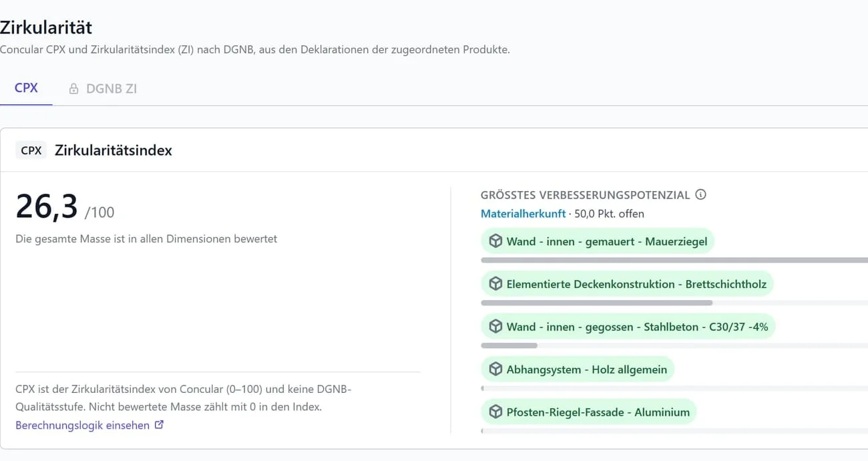Click the progress bar under Stahlbeton C30/37
This screenshot has width=868, height=461.
click(674, 345)
